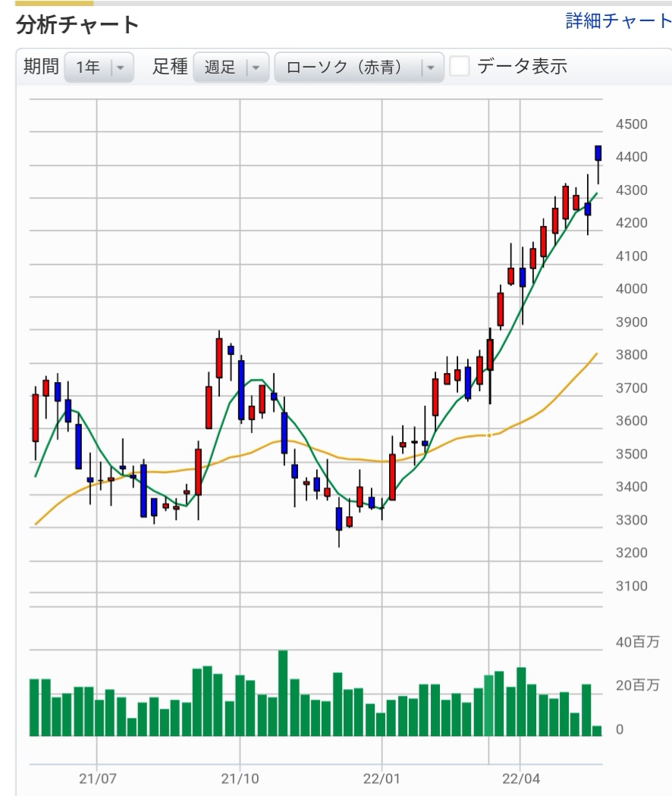Click the latest blue candlestick near 4400
Screen dimensions: 672x796
[x=598, y=153]
